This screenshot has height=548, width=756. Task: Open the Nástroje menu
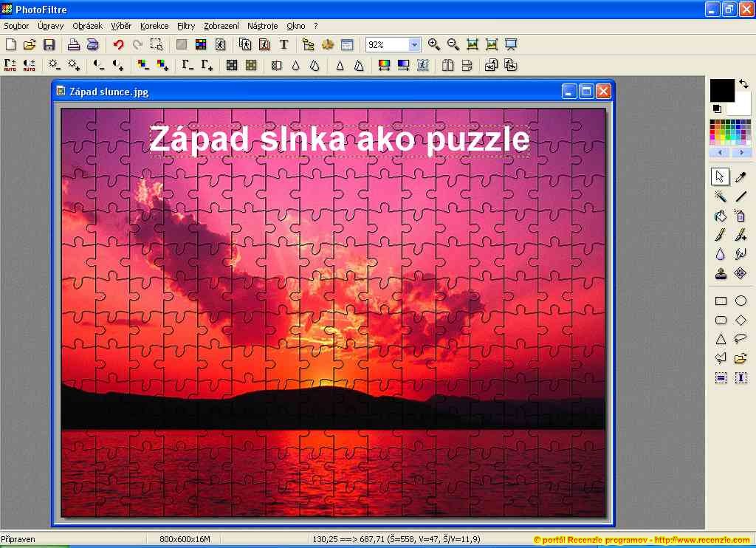(262, 26)
